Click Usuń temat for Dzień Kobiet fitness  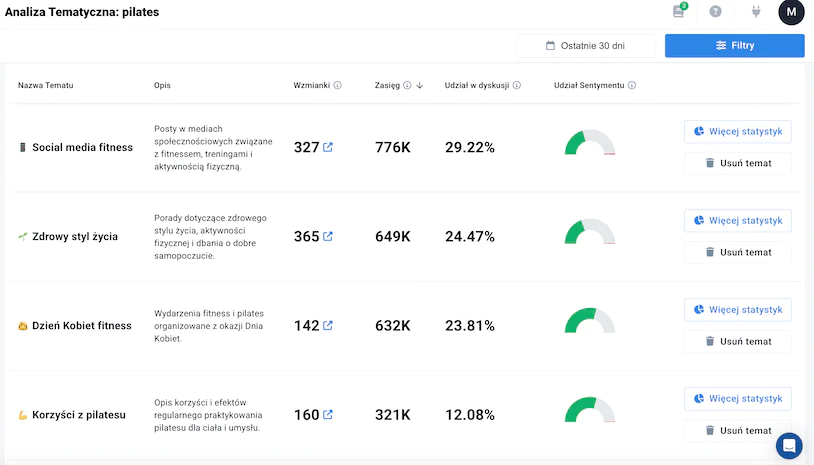[738, 341]
